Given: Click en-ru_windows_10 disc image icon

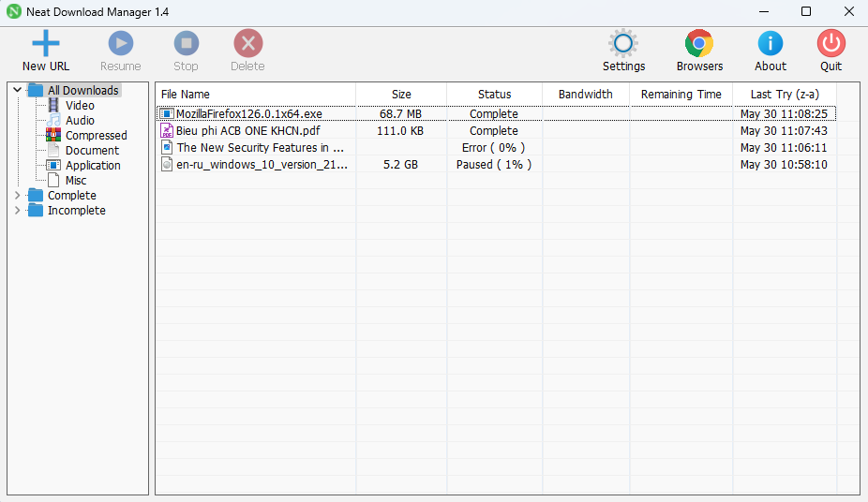Looking at the screenshot, I should 167,164.
